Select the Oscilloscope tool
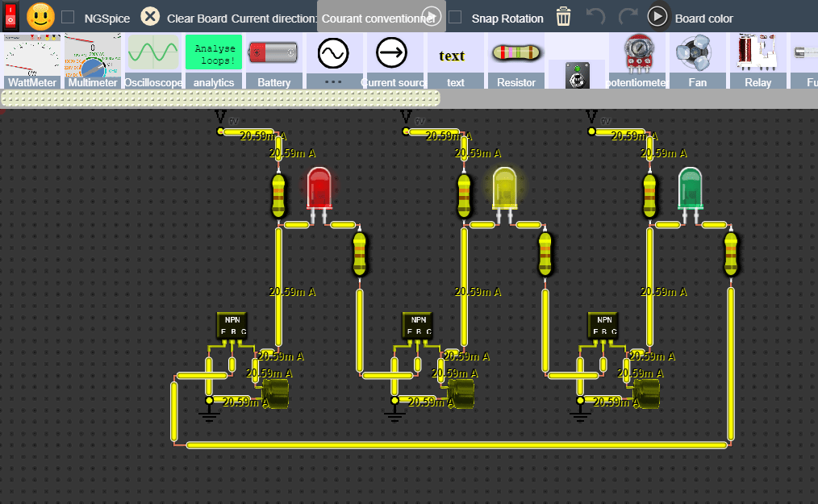 click(x=153, y=60)
